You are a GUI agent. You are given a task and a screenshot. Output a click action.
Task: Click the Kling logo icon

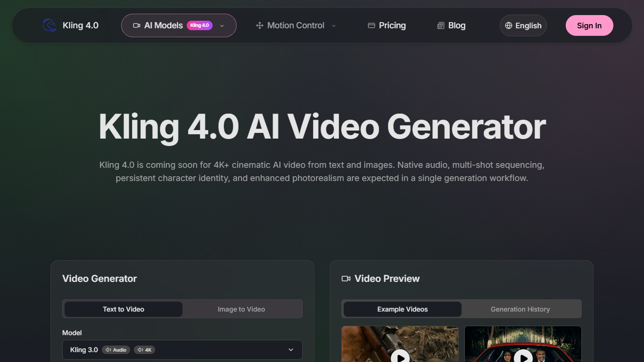point(50,25)
